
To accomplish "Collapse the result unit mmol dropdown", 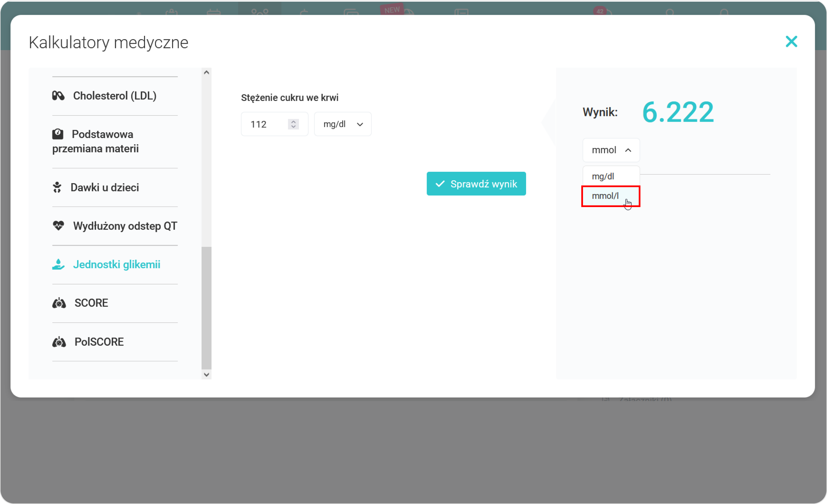I will 611,150.
